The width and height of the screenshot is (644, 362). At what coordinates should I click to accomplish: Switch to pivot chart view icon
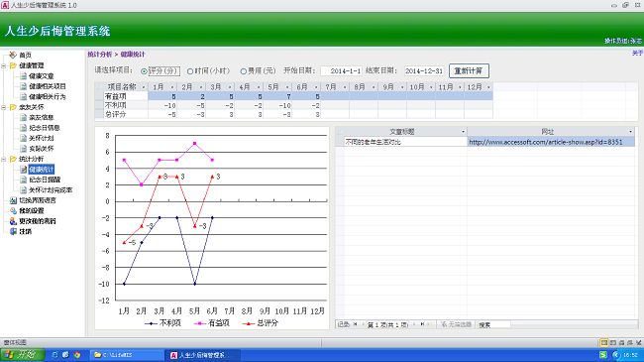[x=629, y=342]
